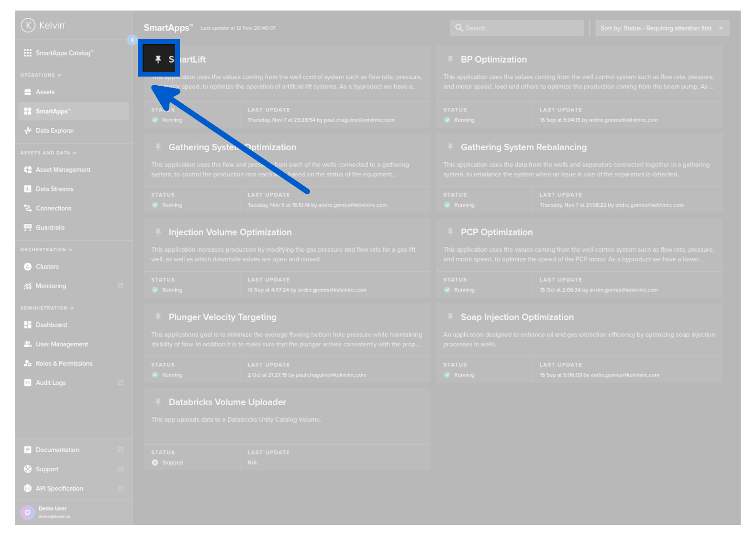The height and width of the screenshot is (536, 756).
Task: Collapse the sidebar with arrow button
Action: pos(132,40)
